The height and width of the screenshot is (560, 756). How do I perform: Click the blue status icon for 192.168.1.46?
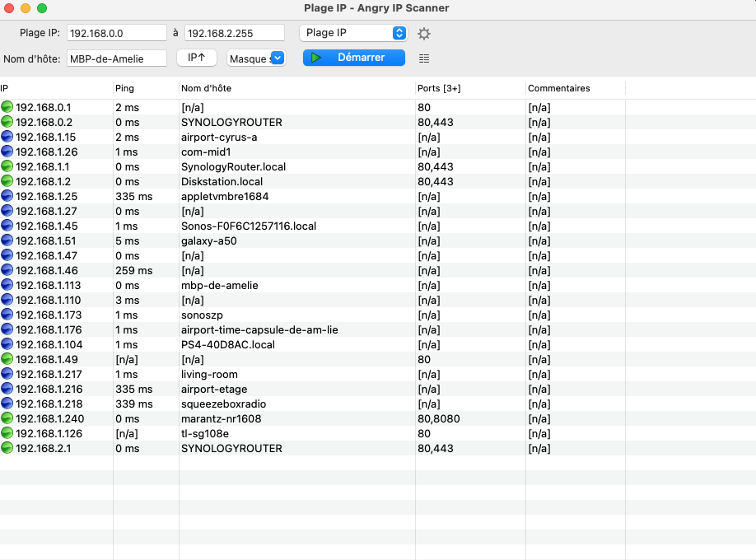(x=7, y=271)
